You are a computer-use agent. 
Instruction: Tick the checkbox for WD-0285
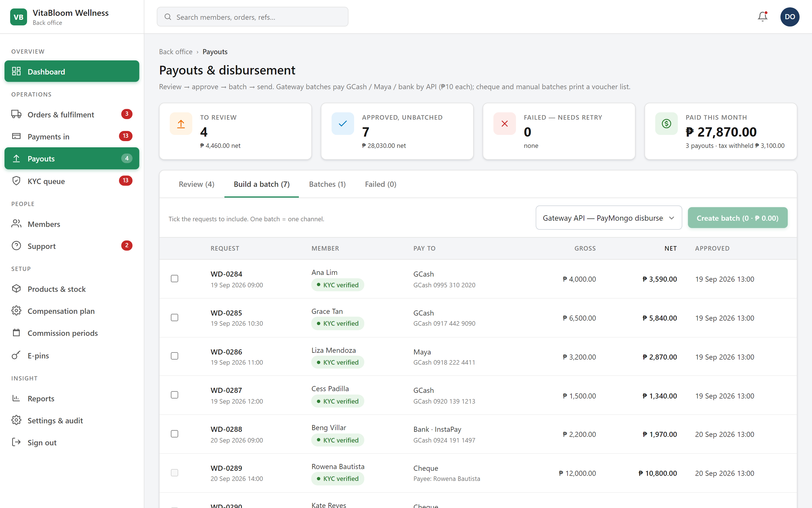(x=175, y=317)
